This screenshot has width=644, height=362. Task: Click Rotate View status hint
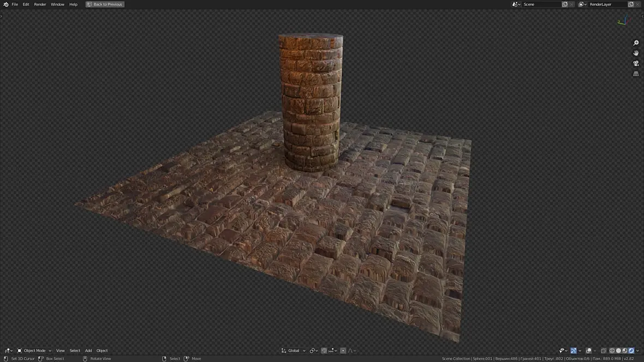[100, 359]
